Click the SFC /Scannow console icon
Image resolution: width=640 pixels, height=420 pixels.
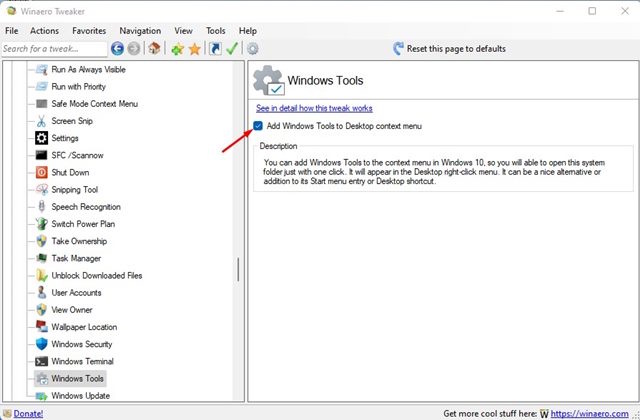pyautogui.click(x=42, y=155)
